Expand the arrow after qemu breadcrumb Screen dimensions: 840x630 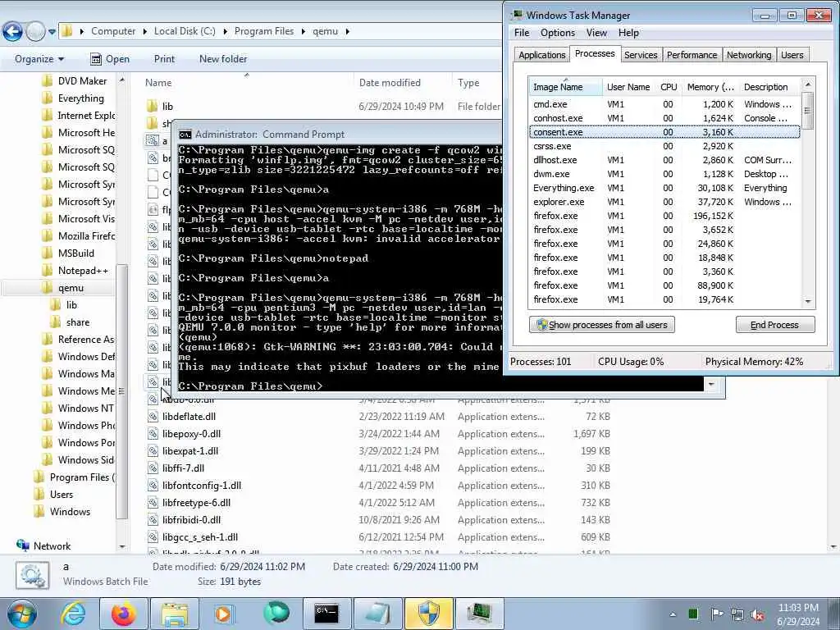[348, 32]
